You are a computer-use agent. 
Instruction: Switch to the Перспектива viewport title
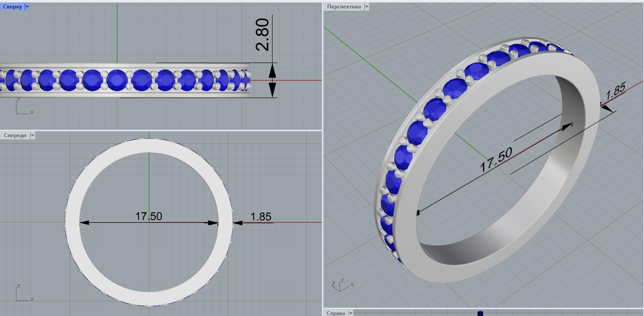(344, 7)
